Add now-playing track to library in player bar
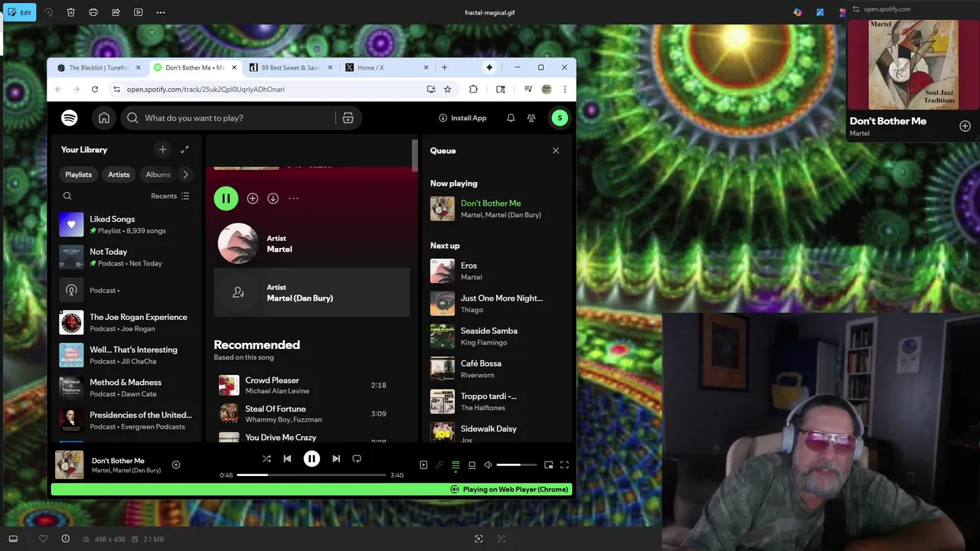Image resolution: width=980 pixels, height=551 pixels. click(176, 465)
